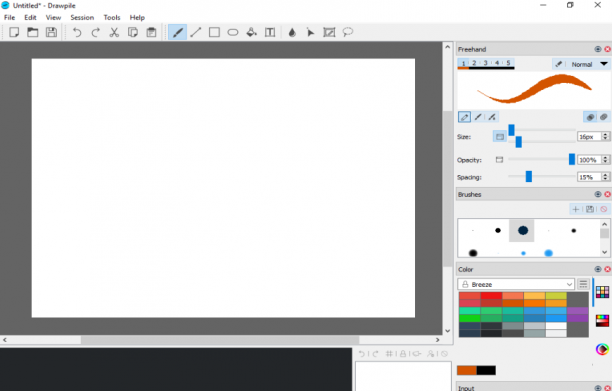Open the Edit menu

[30, 18]
